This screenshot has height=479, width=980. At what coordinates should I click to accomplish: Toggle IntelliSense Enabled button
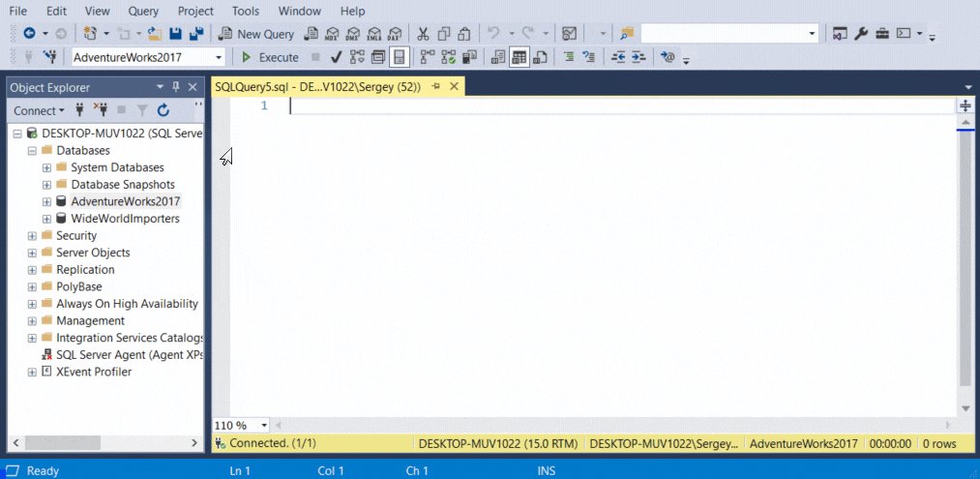click(399, 57)
